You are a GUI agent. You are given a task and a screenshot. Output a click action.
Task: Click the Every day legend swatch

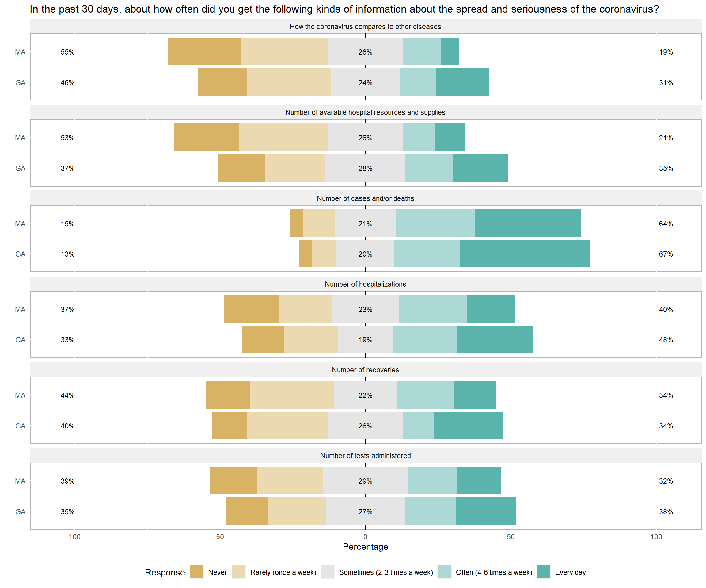544,572
